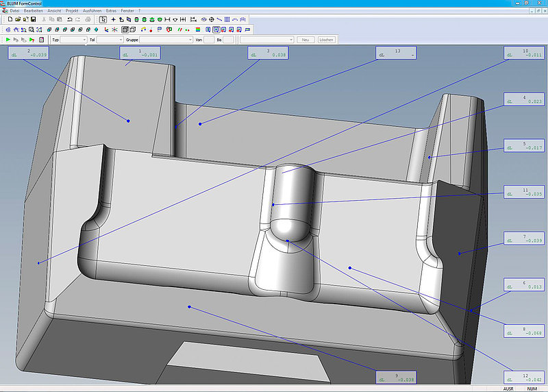
Task: Toggle shaded solid view mode
Action: point(125,29)
